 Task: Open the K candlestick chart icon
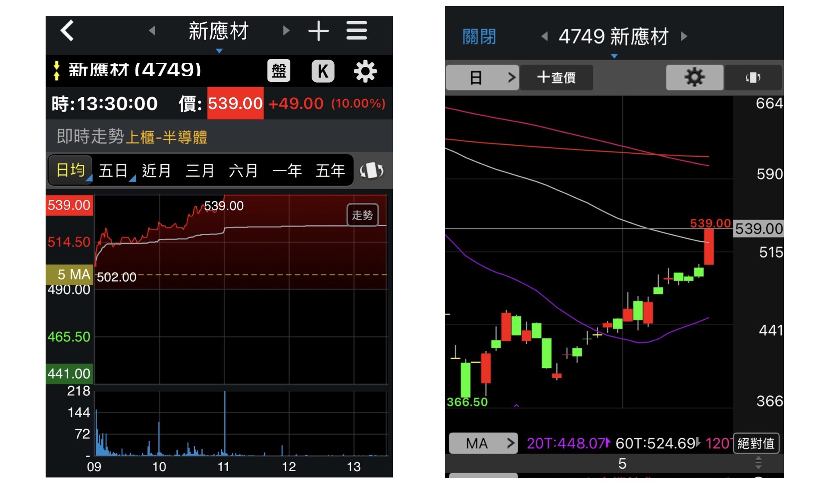tap(323, 71)
